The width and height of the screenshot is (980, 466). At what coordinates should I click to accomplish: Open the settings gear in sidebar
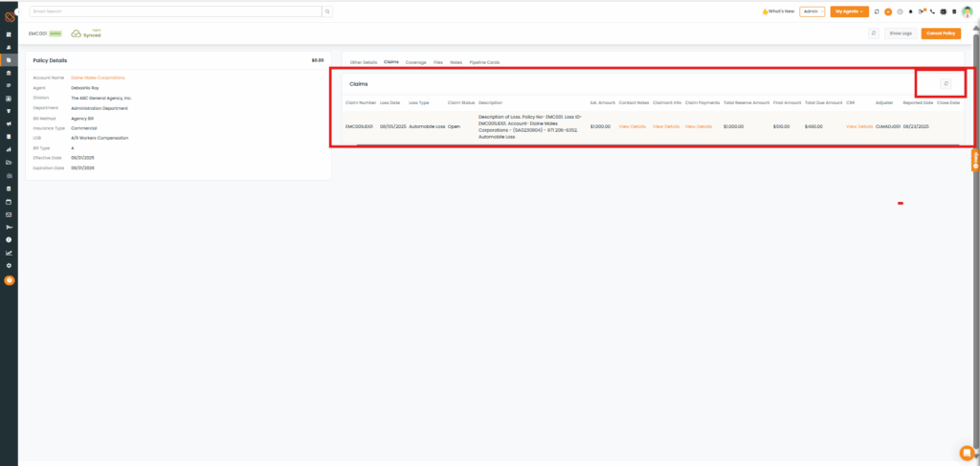[9, 265]
